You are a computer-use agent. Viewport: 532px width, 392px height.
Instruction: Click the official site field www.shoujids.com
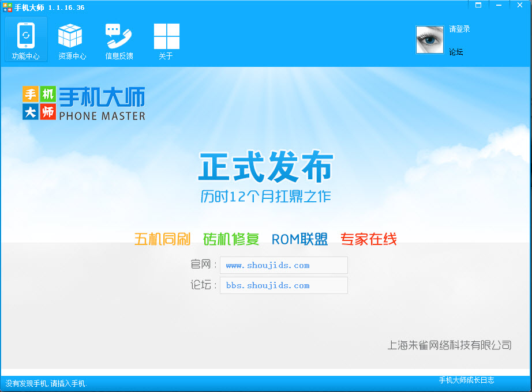point(283,265)
